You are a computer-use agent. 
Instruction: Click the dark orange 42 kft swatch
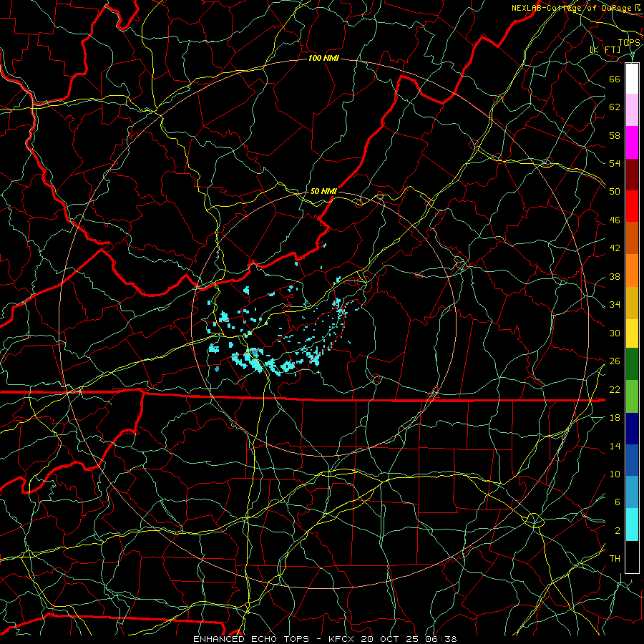632,238
